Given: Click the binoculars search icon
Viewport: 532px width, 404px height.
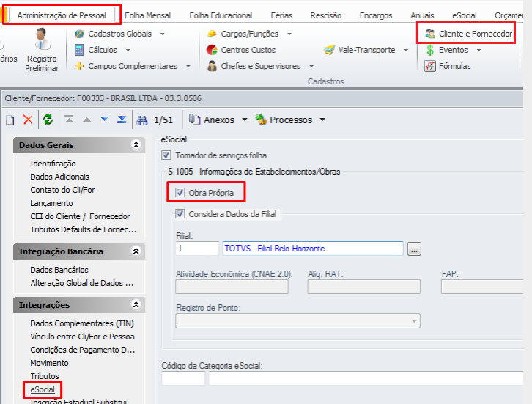Looking at the screenshot, I should point(142,120).
